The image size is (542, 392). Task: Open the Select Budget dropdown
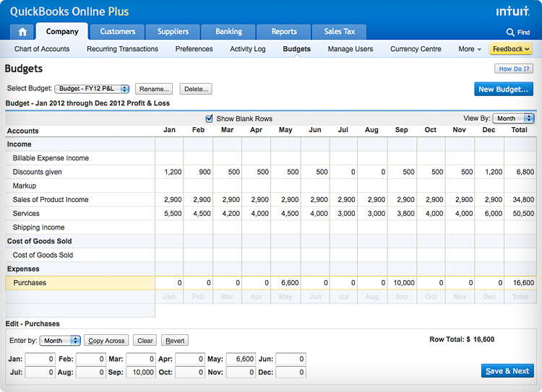(92, 89)
